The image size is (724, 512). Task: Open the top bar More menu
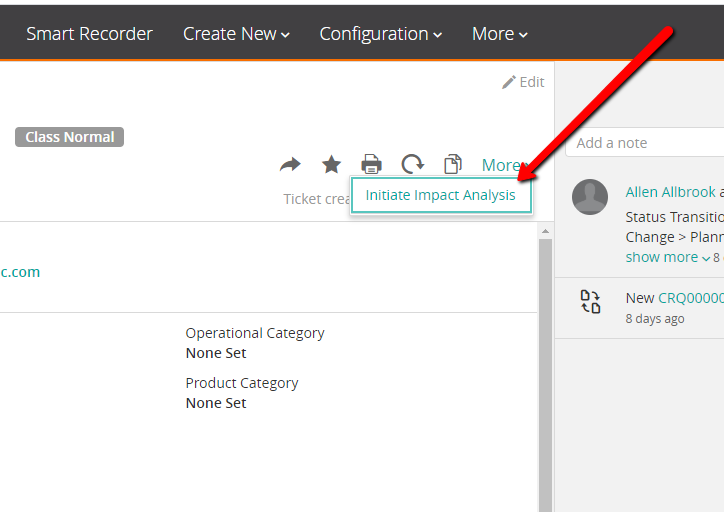click(500, 34)
